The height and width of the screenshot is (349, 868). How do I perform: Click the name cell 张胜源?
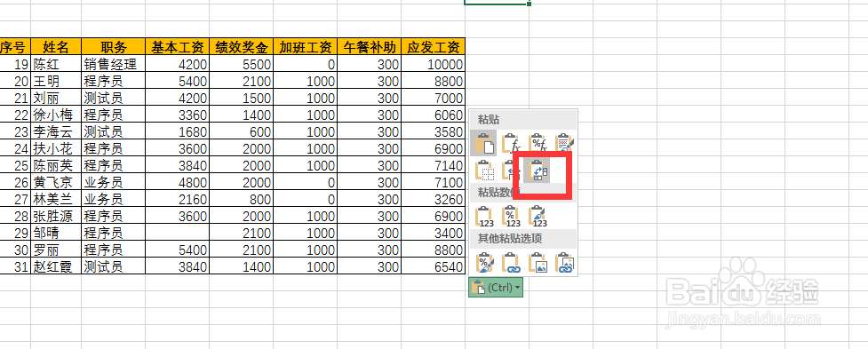(x=56, y=216)
